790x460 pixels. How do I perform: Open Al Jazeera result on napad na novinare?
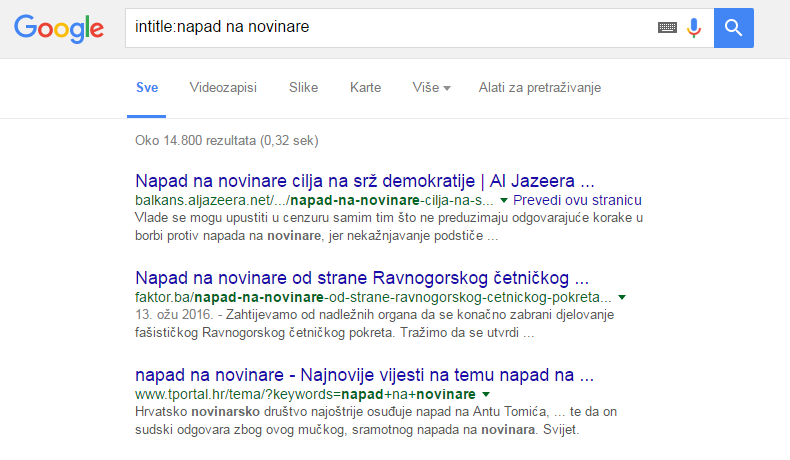(365, 181)
